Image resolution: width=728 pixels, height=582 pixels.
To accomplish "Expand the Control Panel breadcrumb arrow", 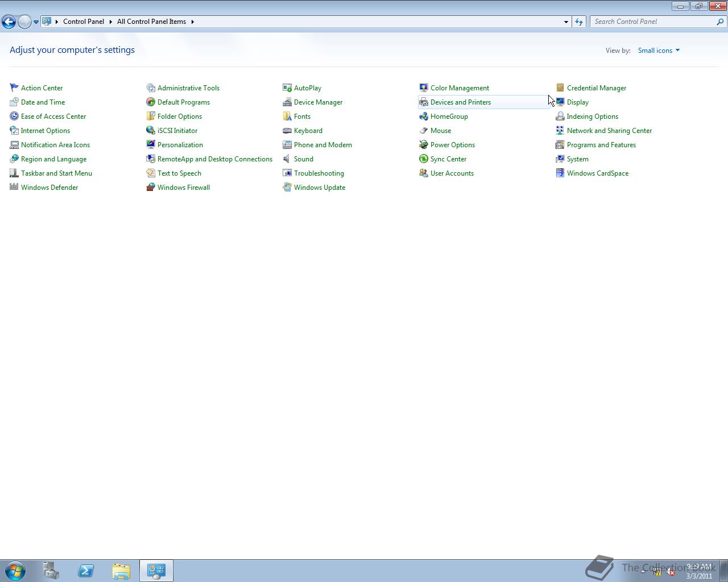I will tap(111, 22).
